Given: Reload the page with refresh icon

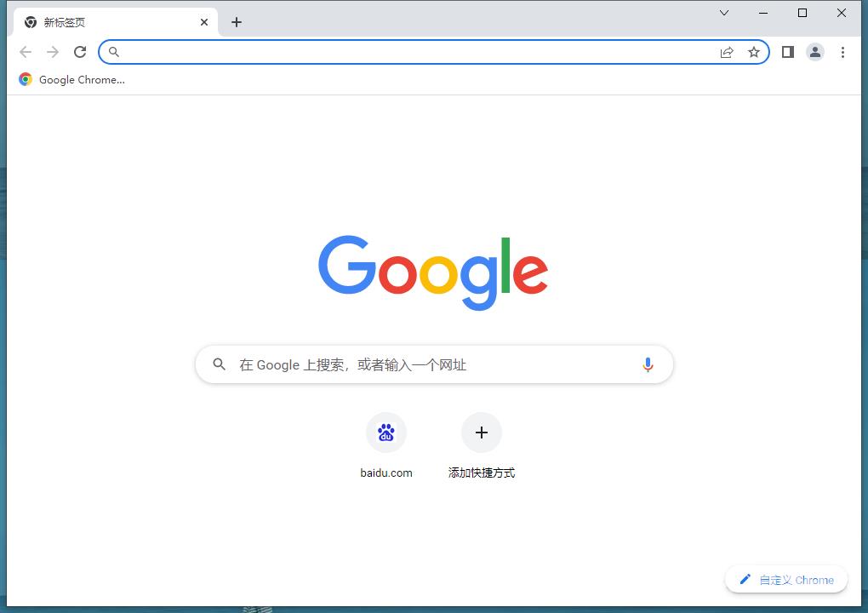Looking at the screenshot, I should [80, 52].
